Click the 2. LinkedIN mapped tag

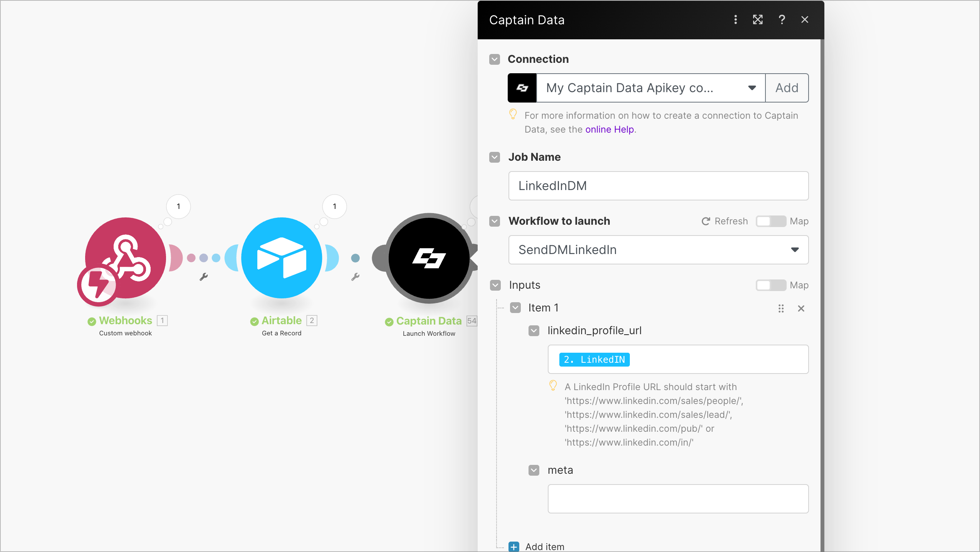point(594,360)
